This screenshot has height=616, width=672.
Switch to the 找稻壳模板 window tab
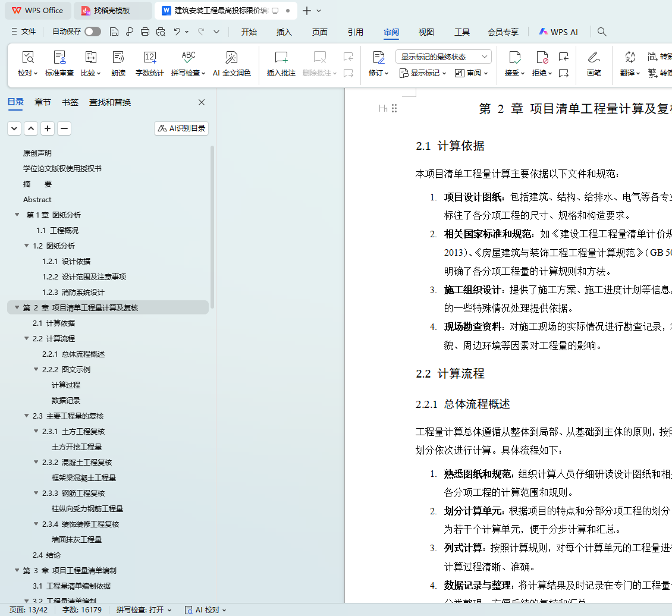click(111, 11)
